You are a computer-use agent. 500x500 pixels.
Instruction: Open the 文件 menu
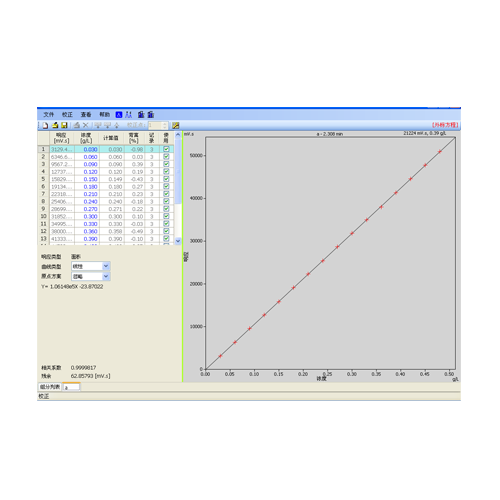(x=49, y=115)
